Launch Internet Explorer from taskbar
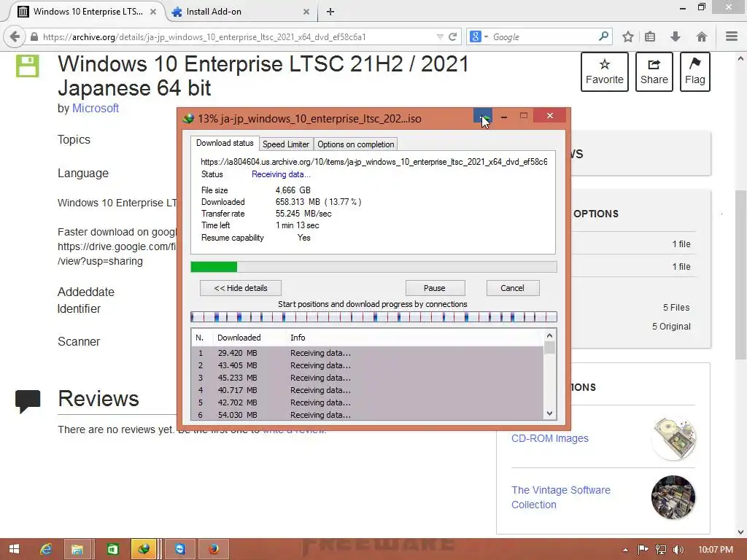Image resolution: width=747 pixels, height=560 pixels. [x=46, y=549]
